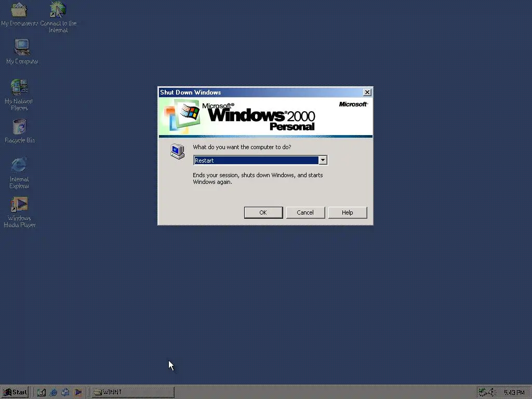Click Show Desktop quick launch icon
Screen dimensions: 532x399
pyautogui.click(x=42, y=392)
